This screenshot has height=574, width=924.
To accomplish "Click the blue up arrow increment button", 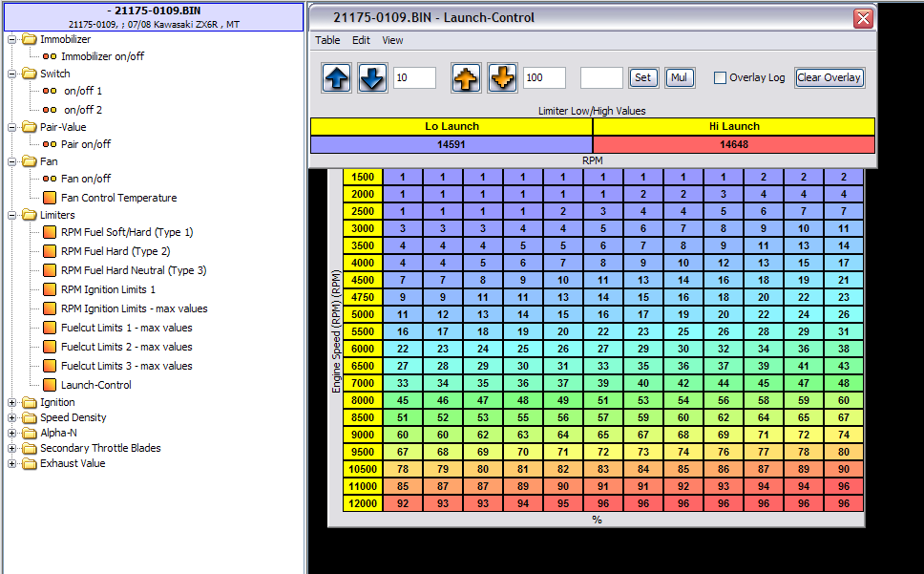I will [x=337, y=78].
